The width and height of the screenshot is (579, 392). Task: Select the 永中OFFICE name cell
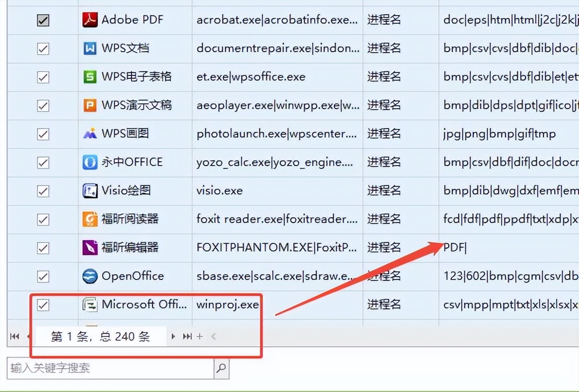pyautogui.click(x=135, y=162)
